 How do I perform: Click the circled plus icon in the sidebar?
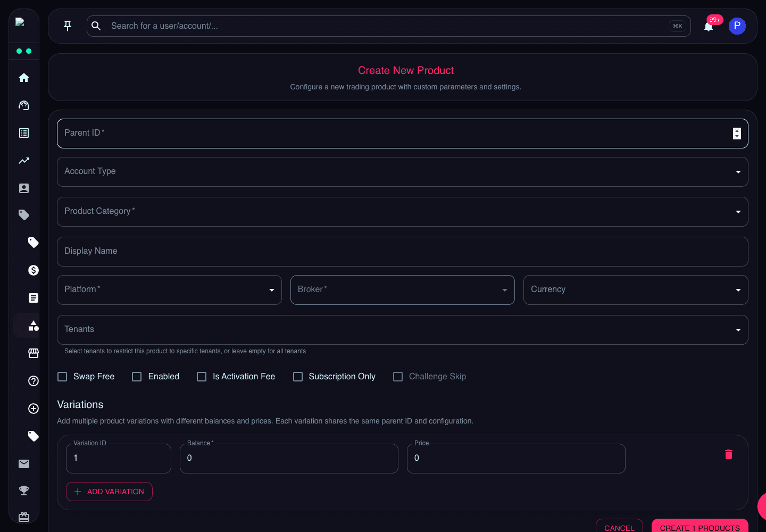(34, 409)
